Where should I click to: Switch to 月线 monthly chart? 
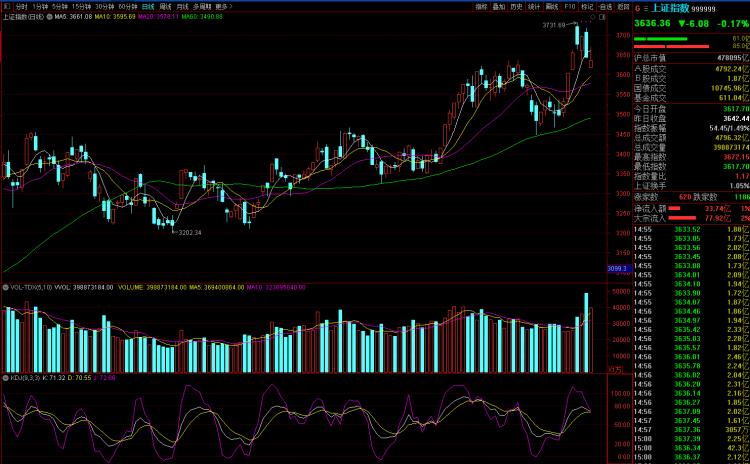tap(182, 7)
